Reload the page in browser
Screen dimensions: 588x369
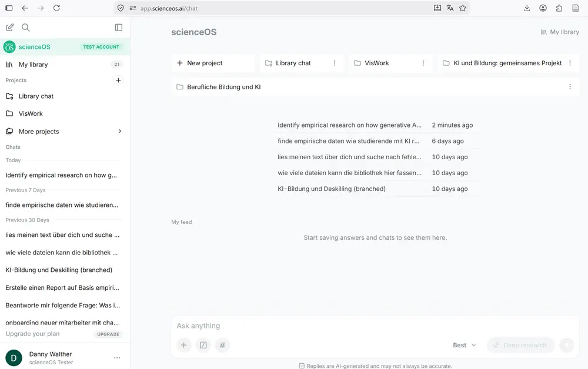(x=56, y=8)
